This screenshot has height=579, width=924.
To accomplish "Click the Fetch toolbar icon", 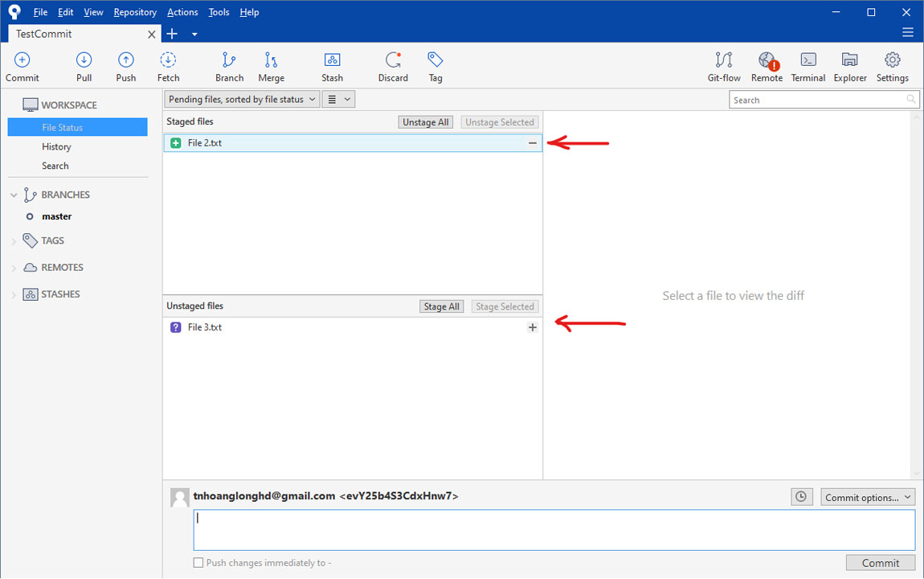I will tap(168, 60).
